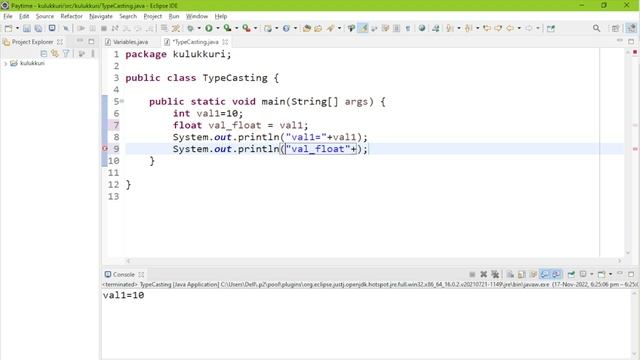The image size is (640, 360).
Task: Click the Pin Console icon
Action: (571, 274)
